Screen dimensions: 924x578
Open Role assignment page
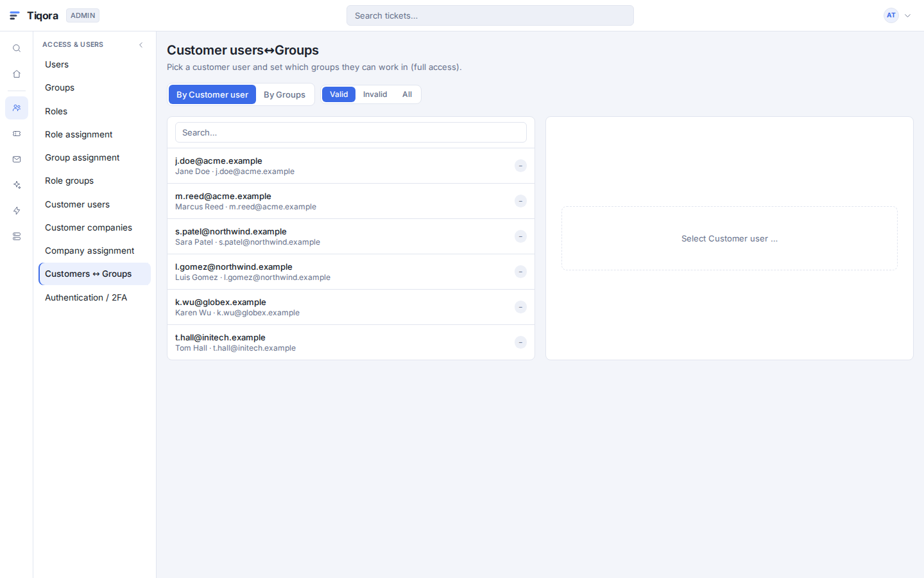94,134
